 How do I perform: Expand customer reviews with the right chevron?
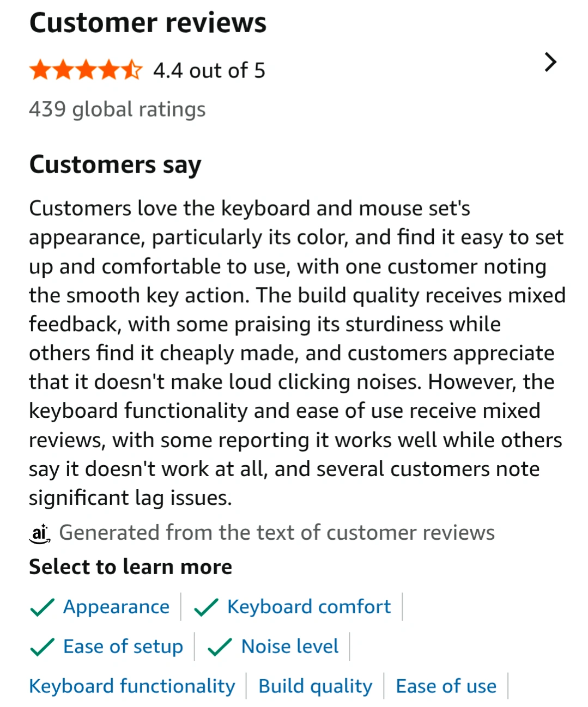tap(550, 62)
